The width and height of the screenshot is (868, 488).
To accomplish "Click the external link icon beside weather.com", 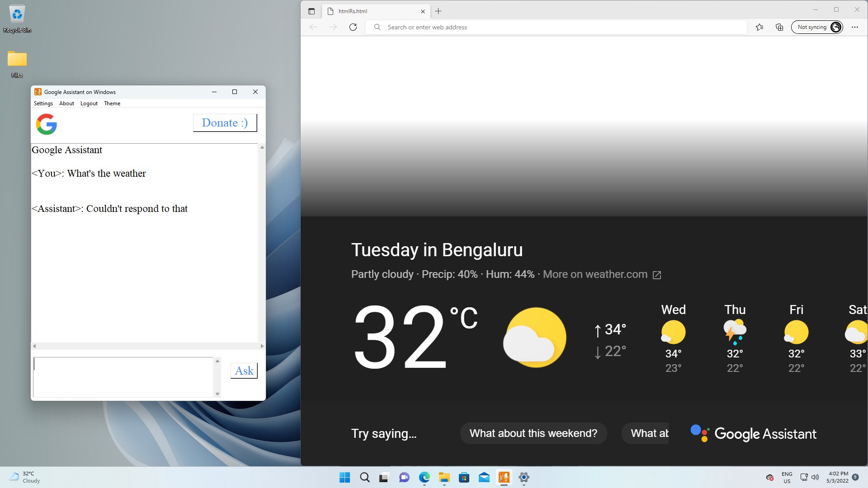I will (x=657, y=275).
